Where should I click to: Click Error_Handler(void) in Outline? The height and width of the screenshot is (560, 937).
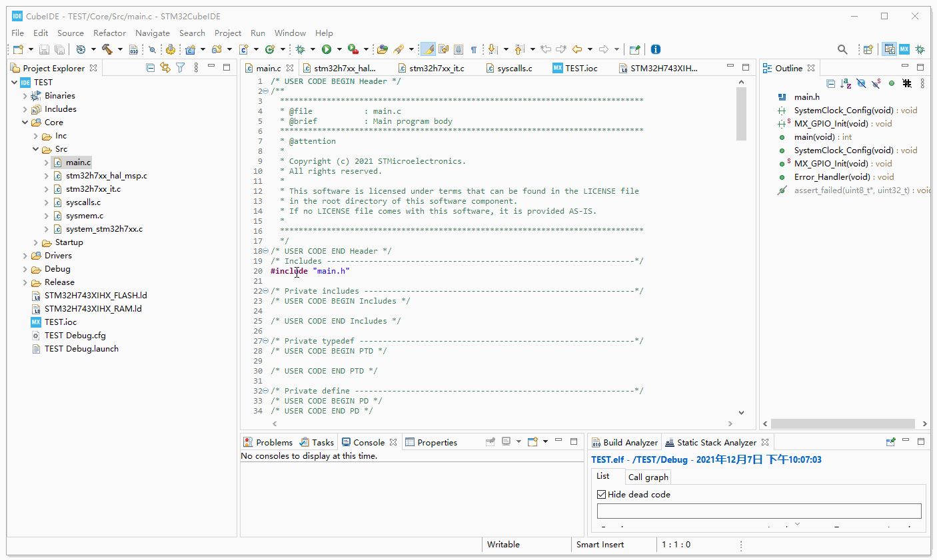pos(844,177)
